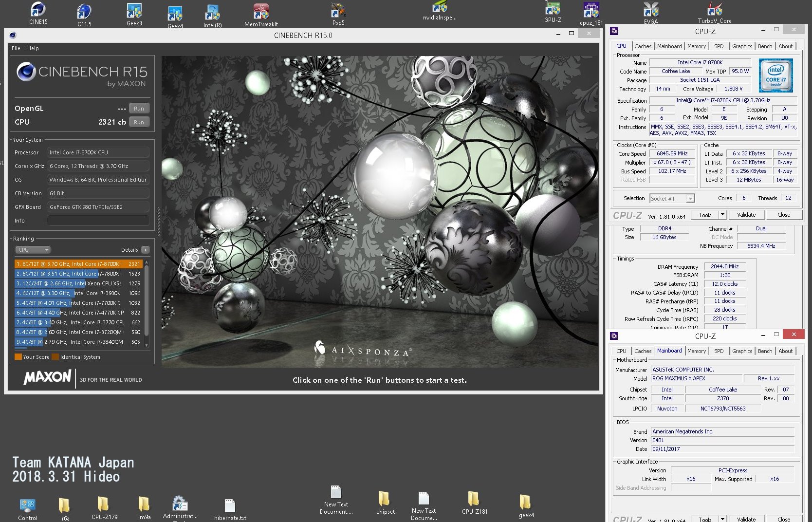Switch to SPD tab in bottom CPU-Z
The image size is (812, 522).
(719, 351)
